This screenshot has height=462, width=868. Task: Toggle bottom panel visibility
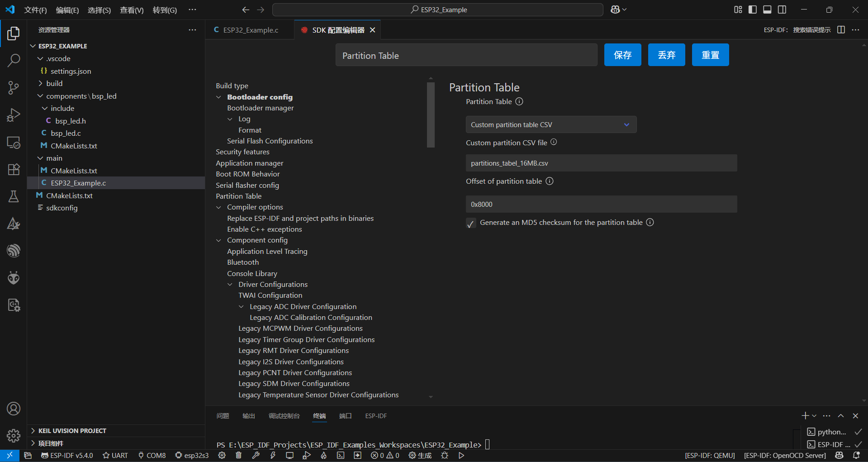click(x=767, y=10)
